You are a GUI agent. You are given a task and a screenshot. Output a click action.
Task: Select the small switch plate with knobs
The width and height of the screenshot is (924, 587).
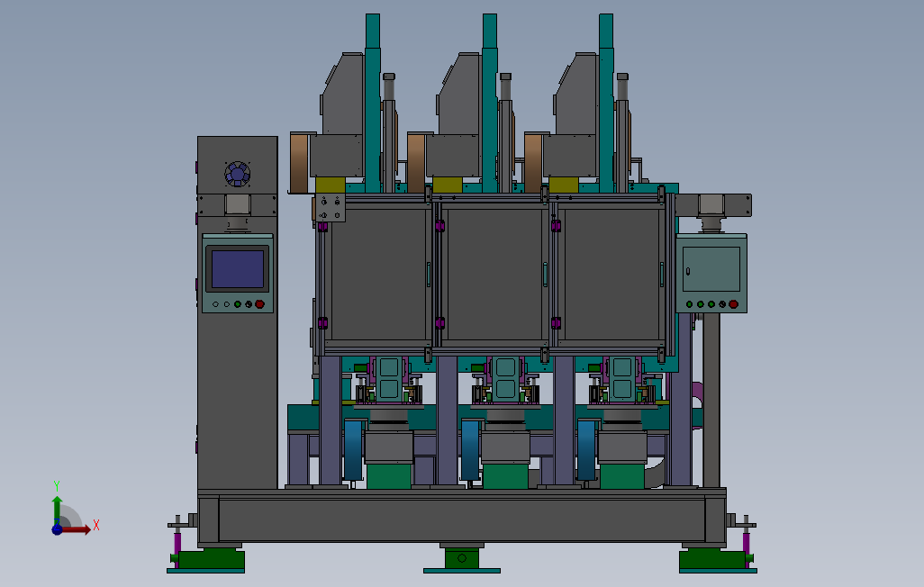coord(331,208)
